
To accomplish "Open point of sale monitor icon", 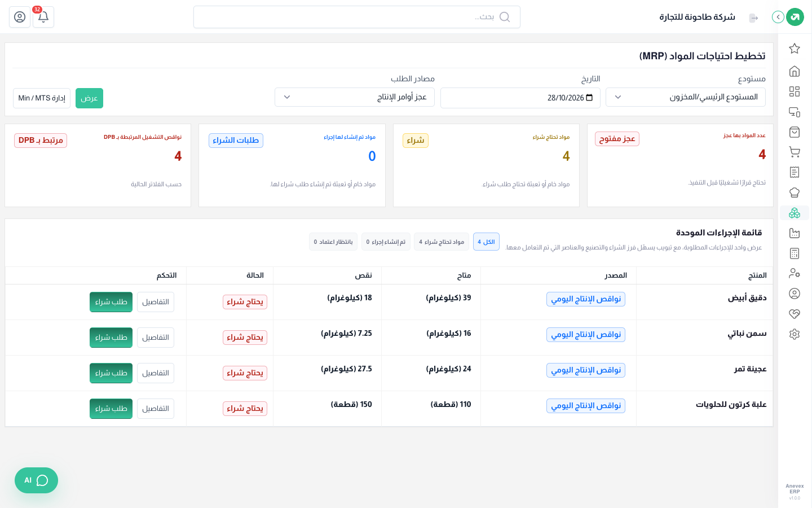I will click(x=795, y=112).
